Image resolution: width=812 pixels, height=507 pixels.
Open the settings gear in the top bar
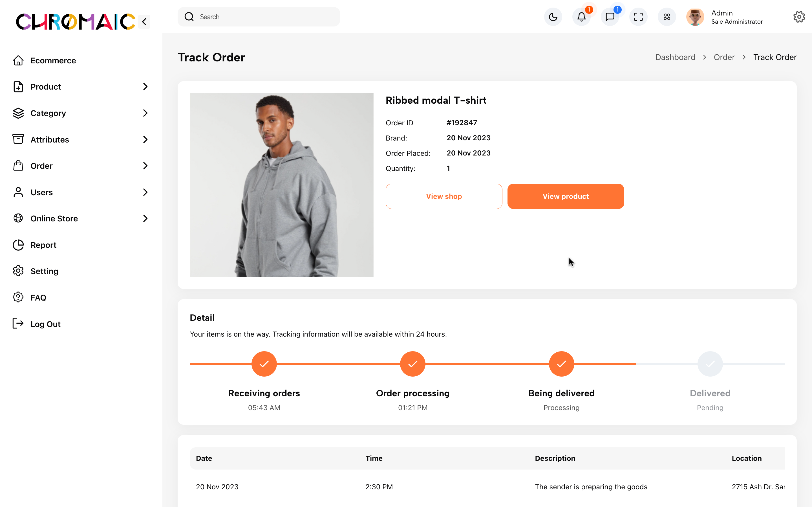tap(799, 17)
